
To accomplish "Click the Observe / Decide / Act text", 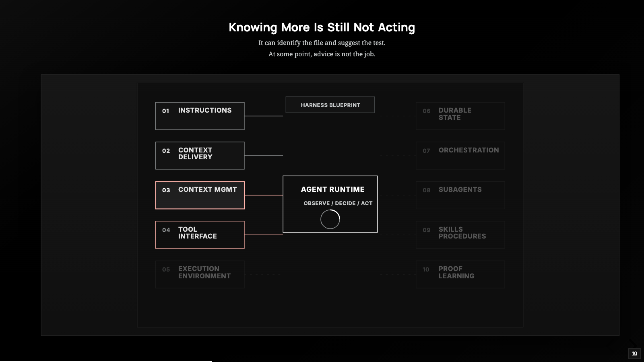I will point(338,203).
